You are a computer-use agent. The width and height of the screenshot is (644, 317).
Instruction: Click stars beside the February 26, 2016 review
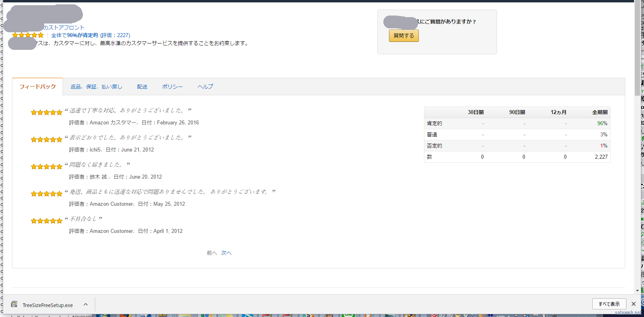[x=47, y=112]
